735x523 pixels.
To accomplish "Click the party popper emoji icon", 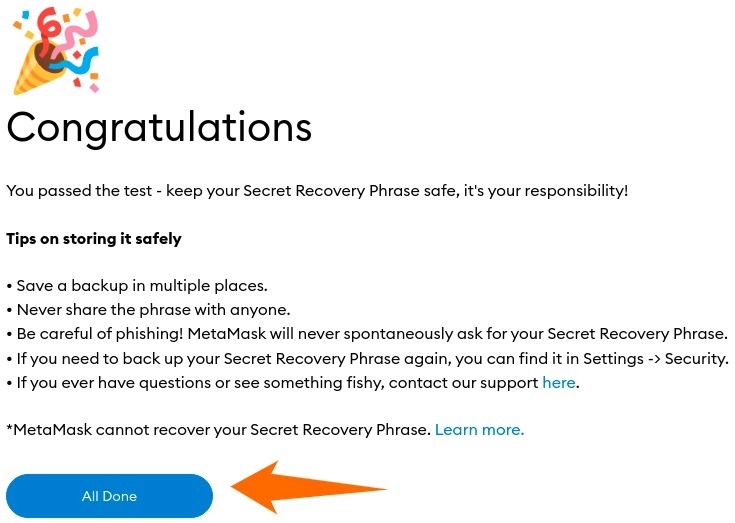I will [x=54, y=48].
